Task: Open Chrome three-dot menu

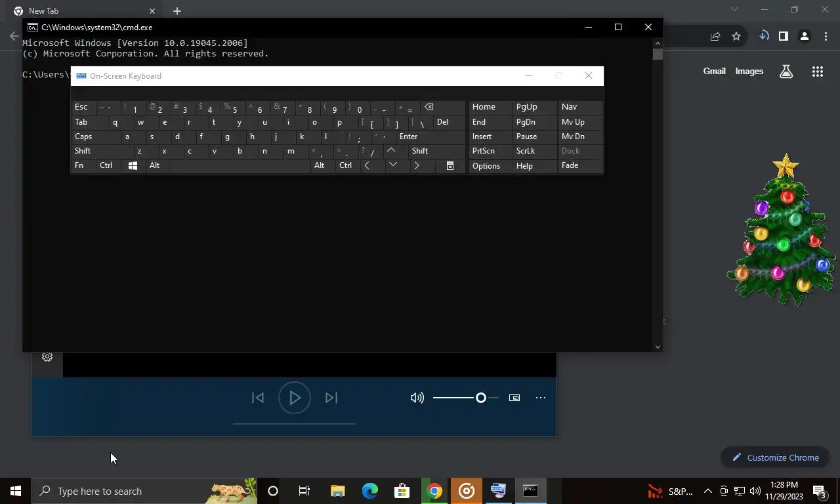Action: click(x=826, y=36)
